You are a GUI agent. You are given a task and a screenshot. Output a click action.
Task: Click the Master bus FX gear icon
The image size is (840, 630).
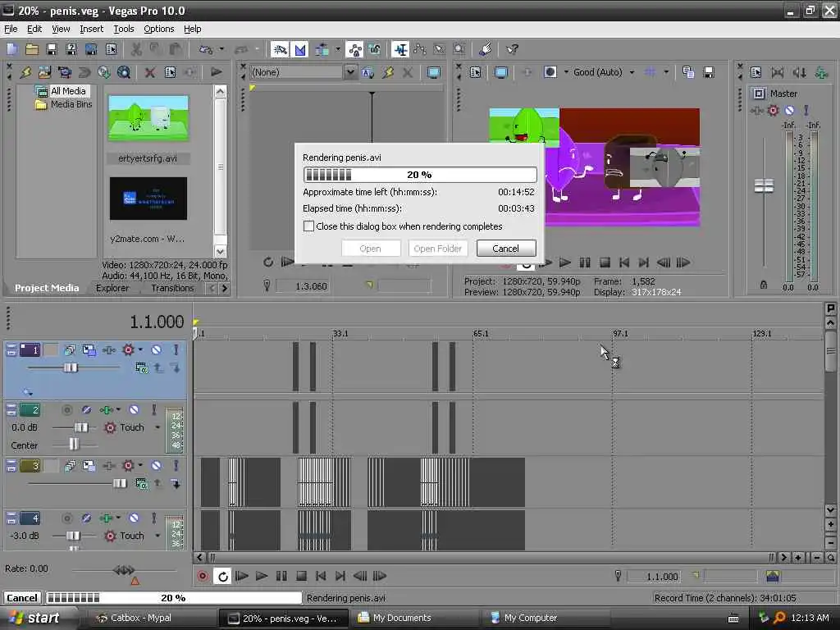(x=773, y=111)
